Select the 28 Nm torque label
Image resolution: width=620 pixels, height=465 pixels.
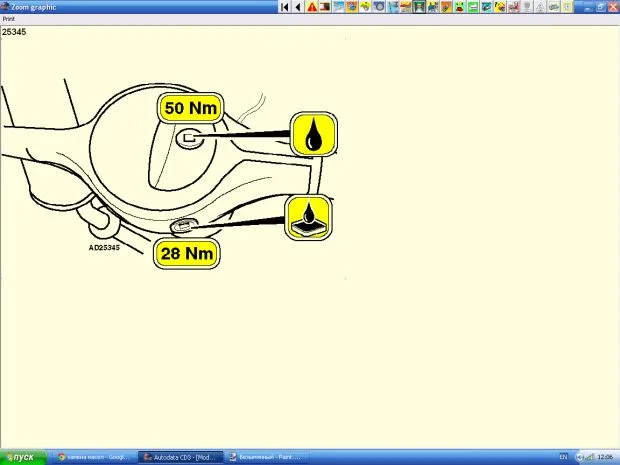(187, 253)
